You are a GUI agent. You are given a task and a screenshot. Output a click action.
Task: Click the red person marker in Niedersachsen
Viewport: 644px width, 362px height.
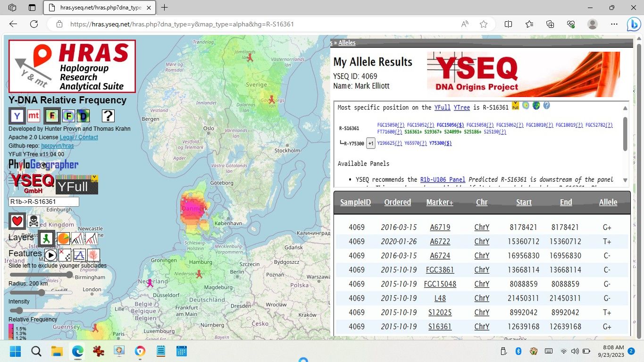coord(199,274)
